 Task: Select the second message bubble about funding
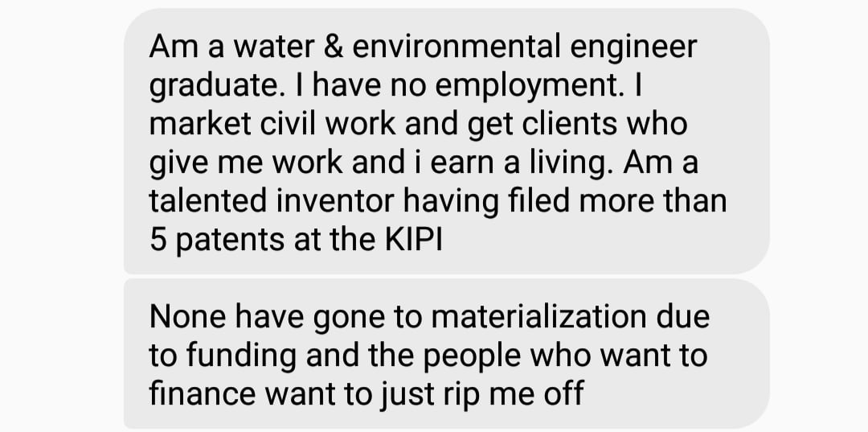pos(447,354)
